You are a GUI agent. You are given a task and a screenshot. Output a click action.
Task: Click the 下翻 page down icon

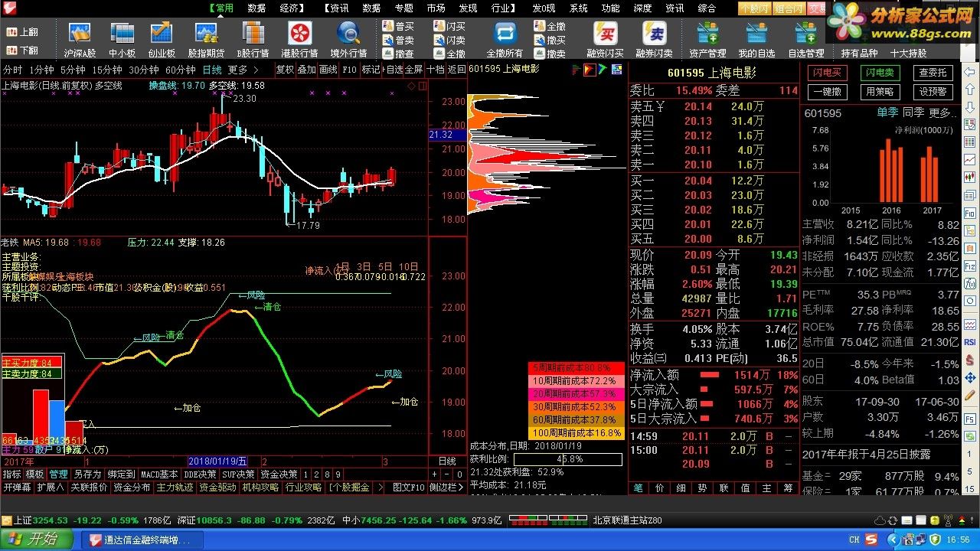22,50
